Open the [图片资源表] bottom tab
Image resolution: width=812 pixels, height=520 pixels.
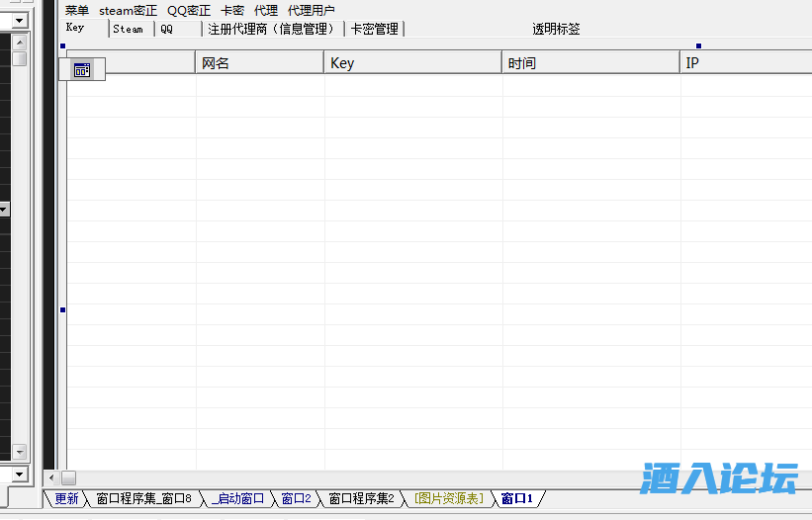[449, 499]
